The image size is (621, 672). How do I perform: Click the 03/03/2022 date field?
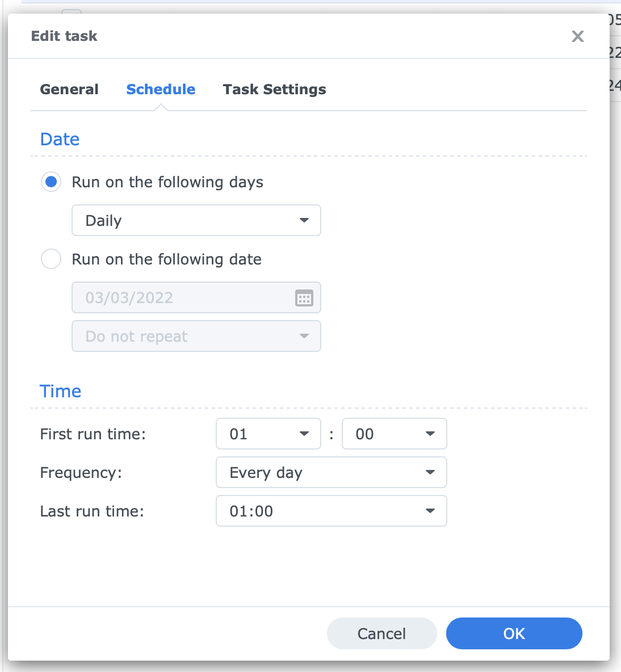[x=196, y=297]
